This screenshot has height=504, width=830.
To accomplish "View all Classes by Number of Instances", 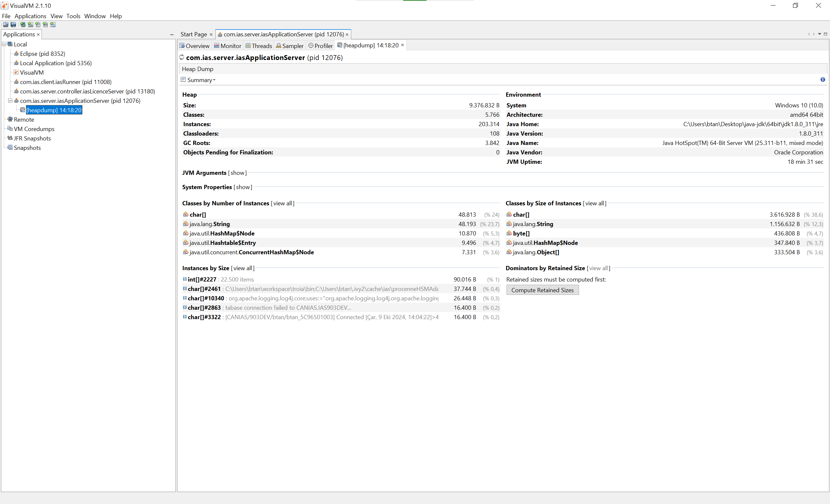I will 283,203.
